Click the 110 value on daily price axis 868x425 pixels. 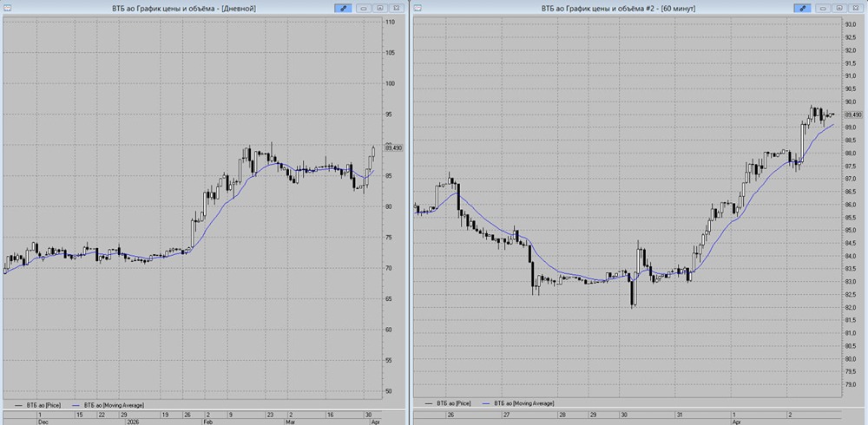390,23
